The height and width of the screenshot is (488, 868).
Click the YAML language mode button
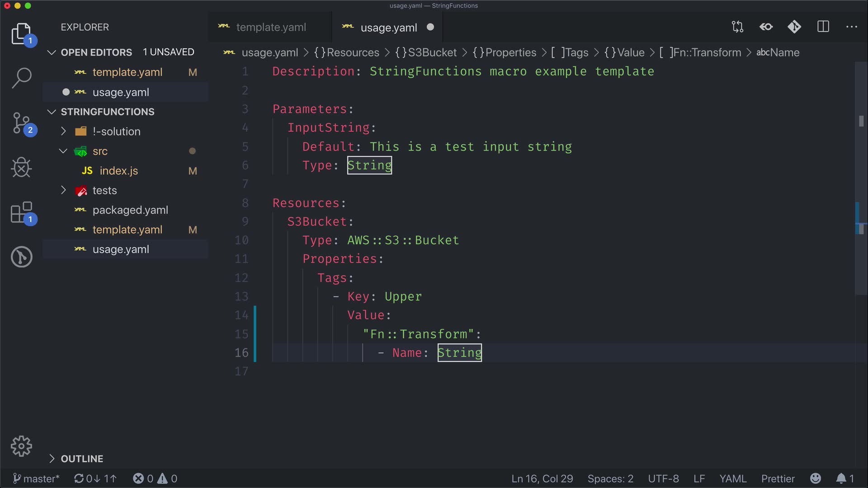tap(732, 479)
